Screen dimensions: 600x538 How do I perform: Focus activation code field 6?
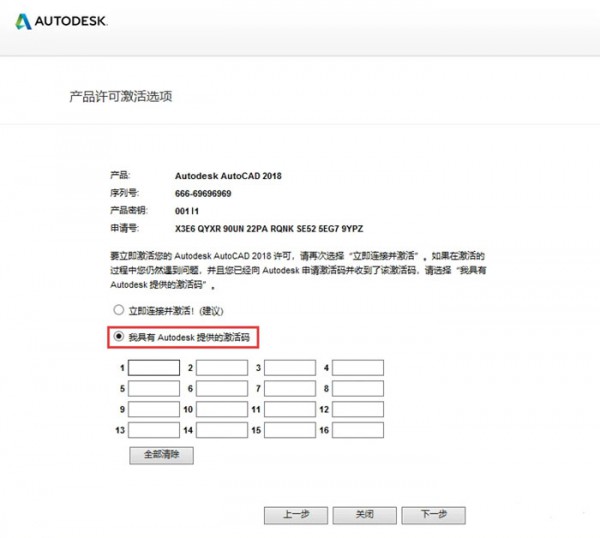(x=222, y=388)
